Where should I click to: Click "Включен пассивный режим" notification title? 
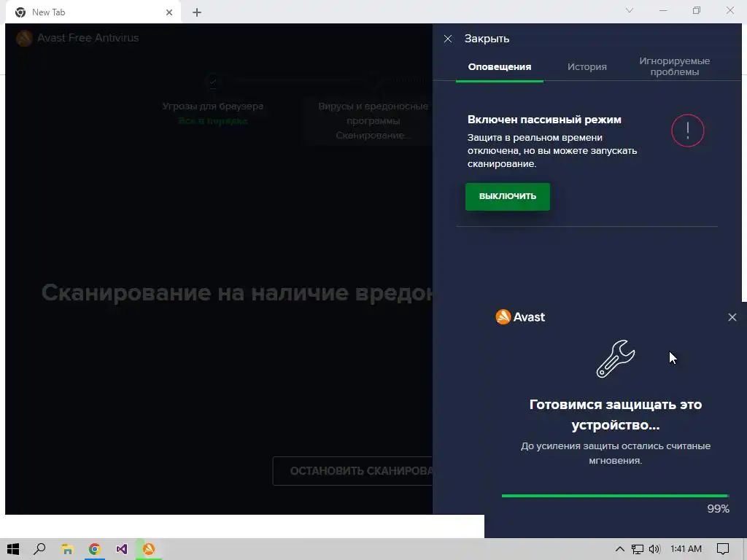(544, 120)
